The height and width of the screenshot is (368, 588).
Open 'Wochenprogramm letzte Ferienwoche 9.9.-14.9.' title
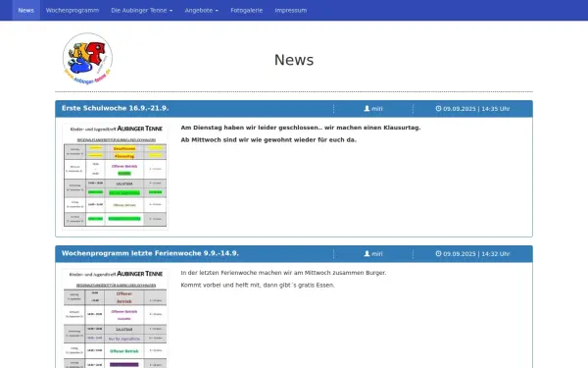150,253
